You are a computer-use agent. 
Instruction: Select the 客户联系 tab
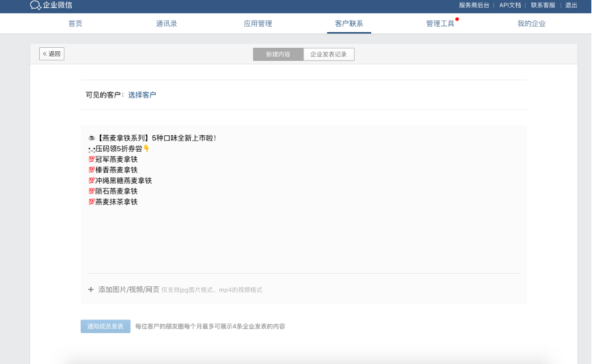(349, 23)
